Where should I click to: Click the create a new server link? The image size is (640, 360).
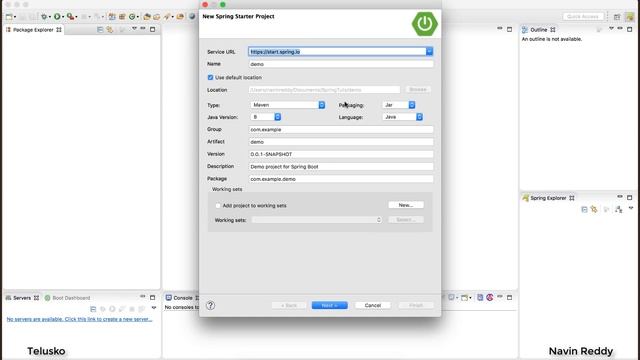[x=79, y=319]
